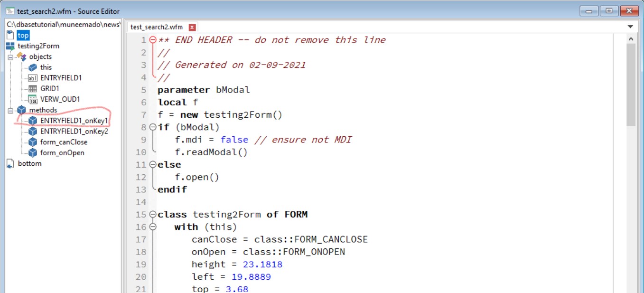Click the GRID1 grid icon

coord(33,89)
